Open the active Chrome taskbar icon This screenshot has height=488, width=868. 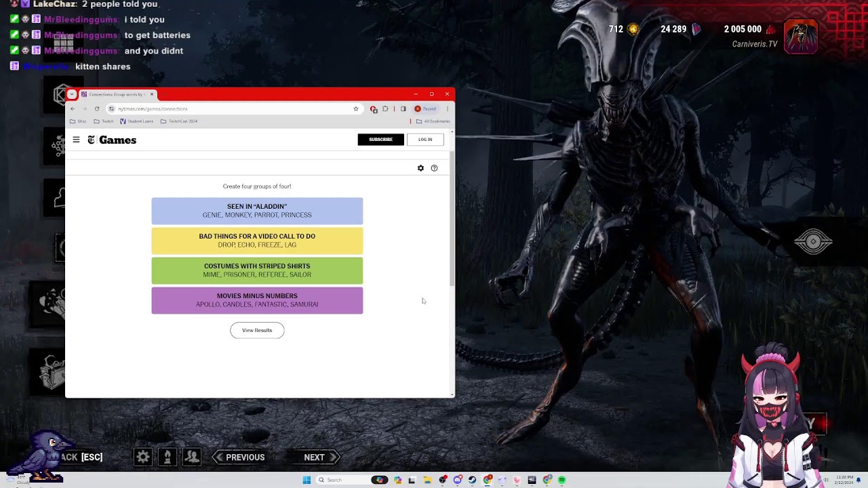pos(488,480)
